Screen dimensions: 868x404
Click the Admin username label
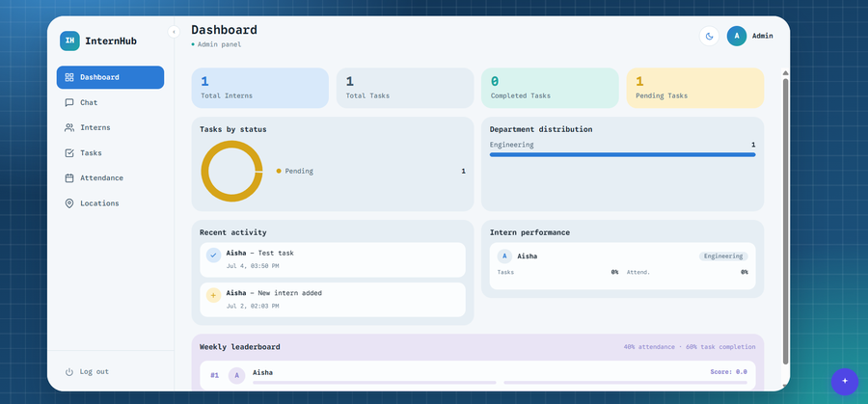(762, 36)
